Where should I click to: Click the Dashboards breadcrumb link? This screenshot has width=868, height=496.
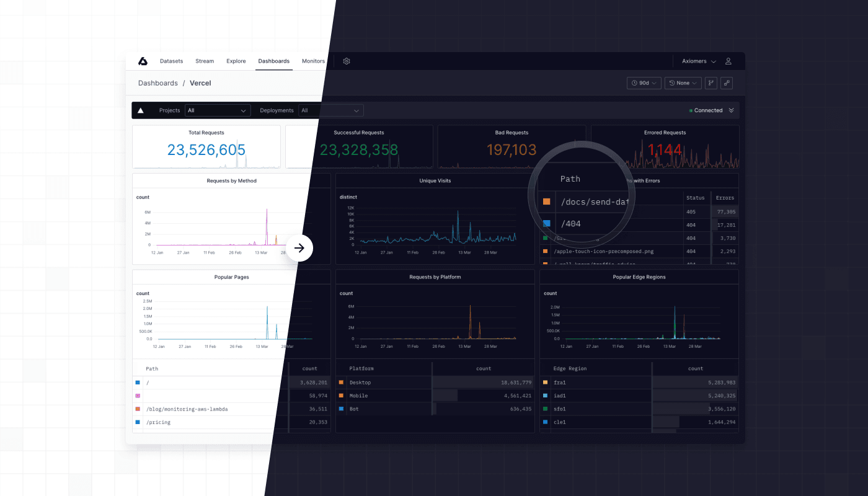coord(158,83)
